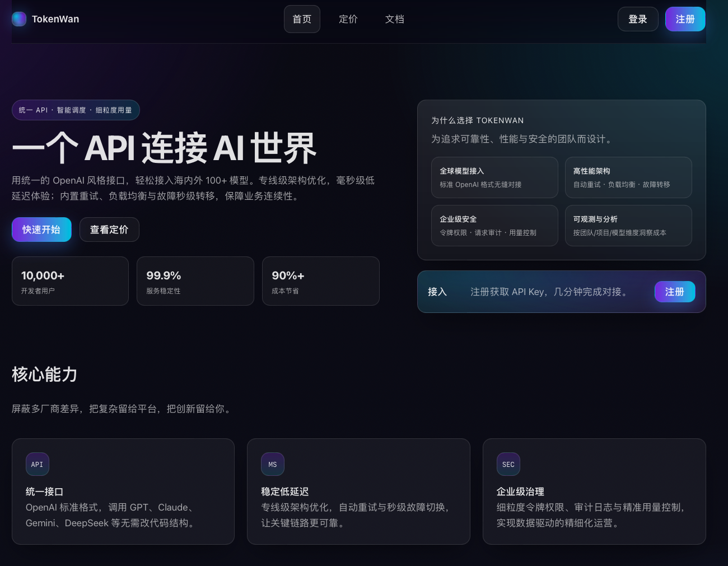Click 注册获取 API Key text

click(x=550, y=292)
